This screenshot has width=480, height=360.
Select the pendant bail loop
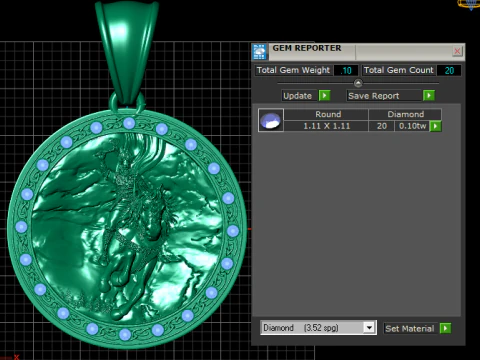point(127,53)
